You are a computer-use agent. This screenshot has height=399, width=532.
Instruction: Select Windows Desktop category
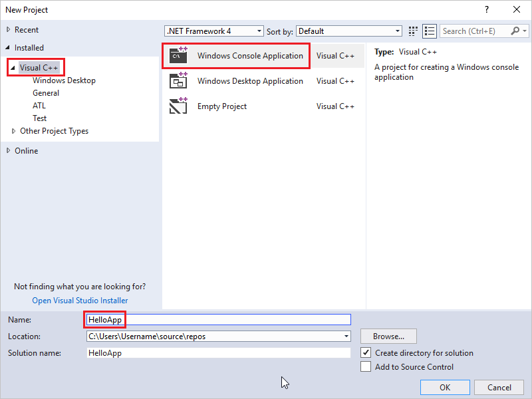pos(64,80)
